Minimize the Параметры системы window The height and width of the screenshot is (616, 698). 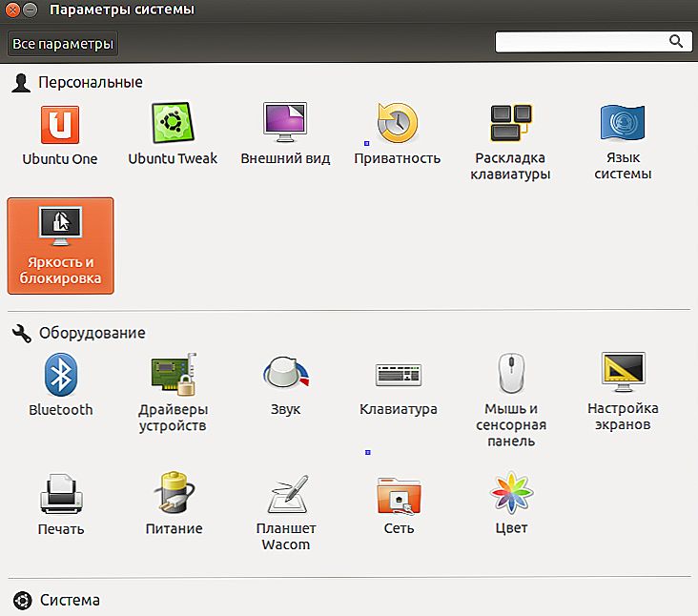[31, 10]
